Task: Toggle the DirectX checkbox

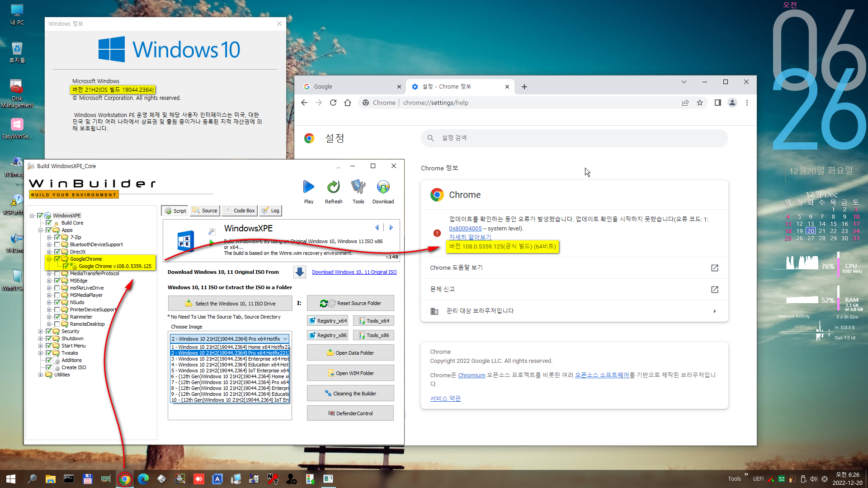Action: tap(57, 252)
